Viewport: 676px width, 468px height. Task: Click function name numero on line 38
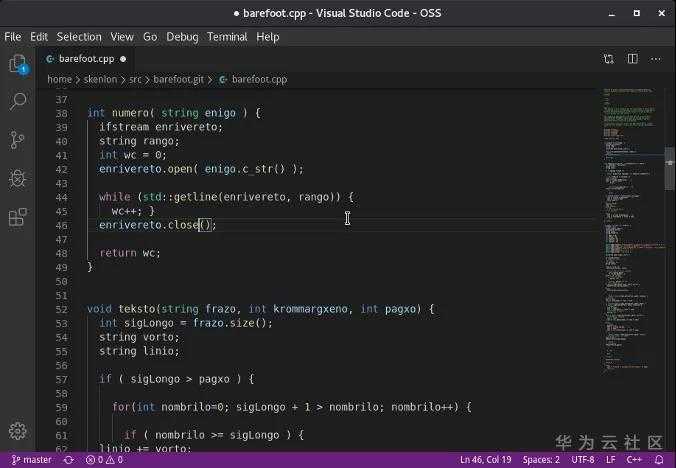pos(130,113)
